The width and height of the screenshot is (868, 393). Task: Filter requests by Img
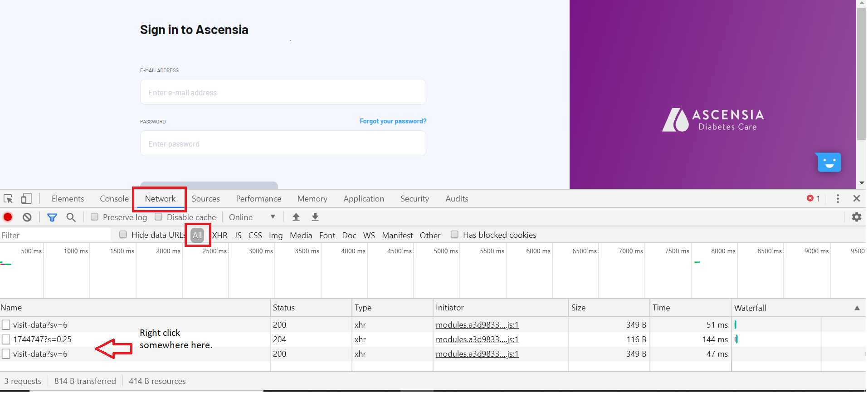tap(276, 236)
